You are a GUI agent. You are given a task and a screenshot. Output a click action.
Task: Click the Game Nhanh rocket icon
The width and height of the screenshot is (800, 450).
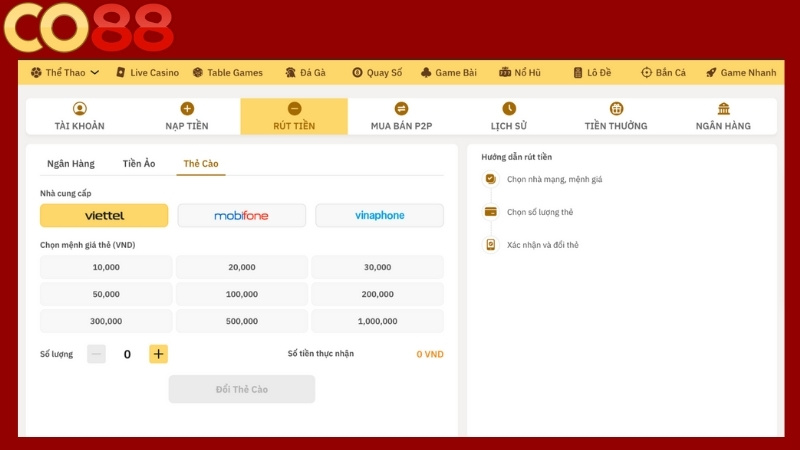(711, 72)
